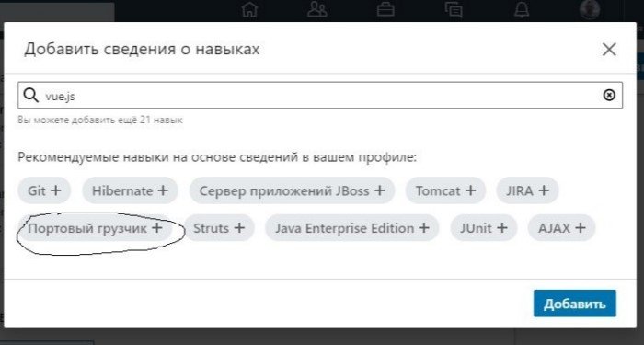Screen dimensions: 644x345
Task: Open the My Network people icon
Action: (317, 9)
